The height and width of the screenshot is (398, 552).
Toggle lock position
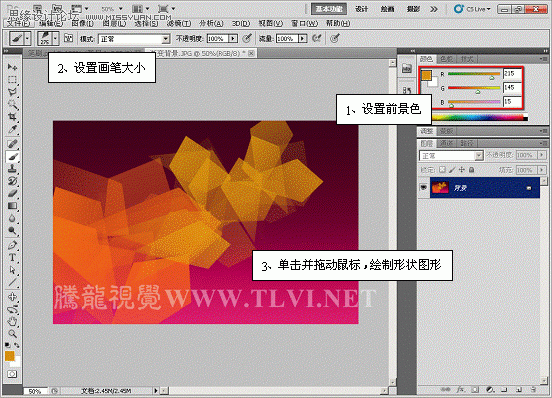pyautogui.click(x=462, y=170)
